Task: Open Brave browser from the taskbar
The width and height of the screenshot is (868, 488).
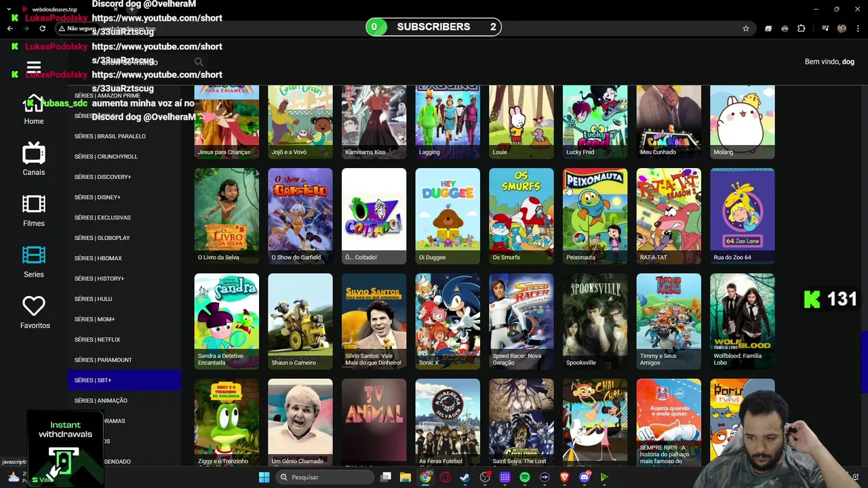Action: [564, 477]
